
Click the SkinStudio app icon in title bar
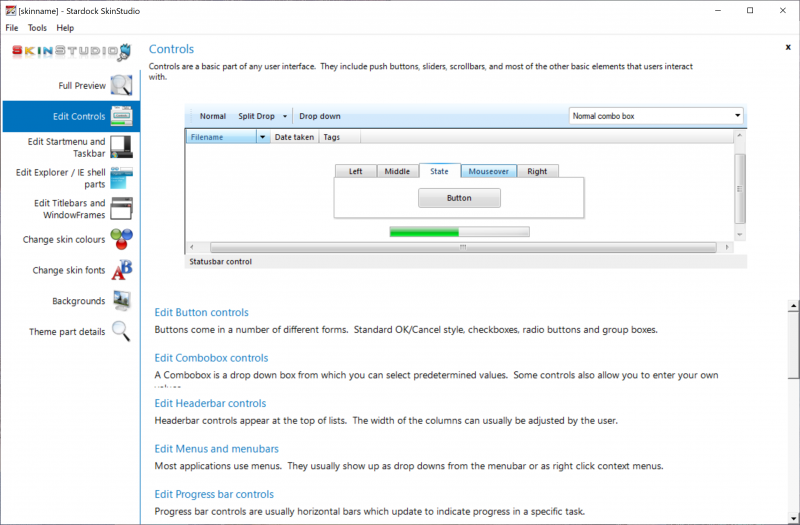tap(10, 10)
